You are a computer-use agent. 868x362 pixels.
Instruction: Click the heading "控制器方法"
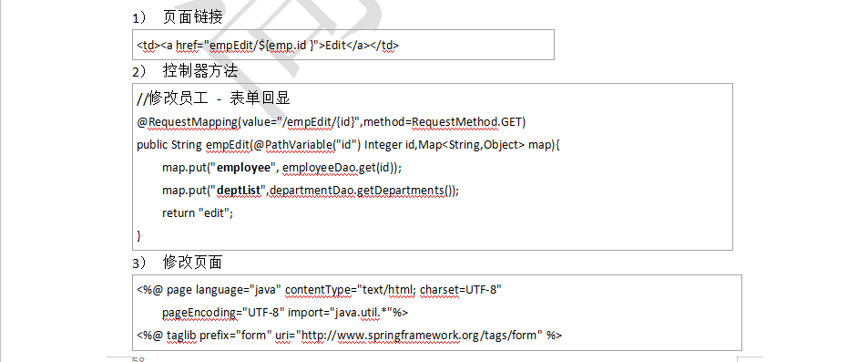(x=199, y=71)
